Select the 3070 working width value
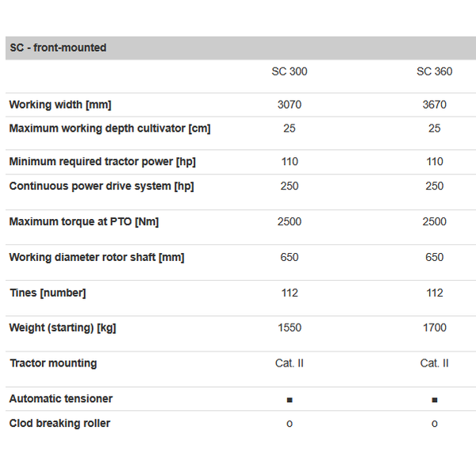The width and height of the screenshot is (476, 476). (289, 105)
